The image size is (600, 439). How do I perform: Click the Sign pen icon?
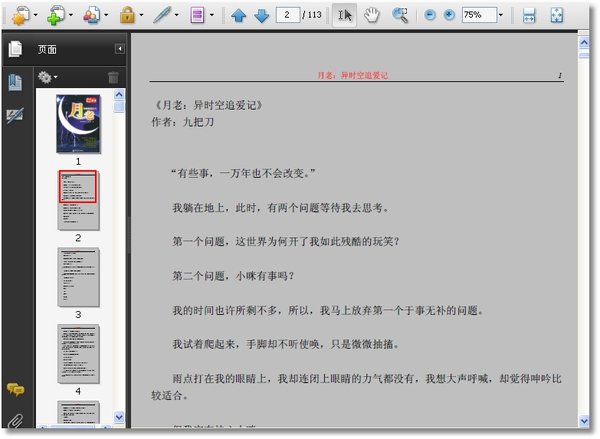pos(162,16)
